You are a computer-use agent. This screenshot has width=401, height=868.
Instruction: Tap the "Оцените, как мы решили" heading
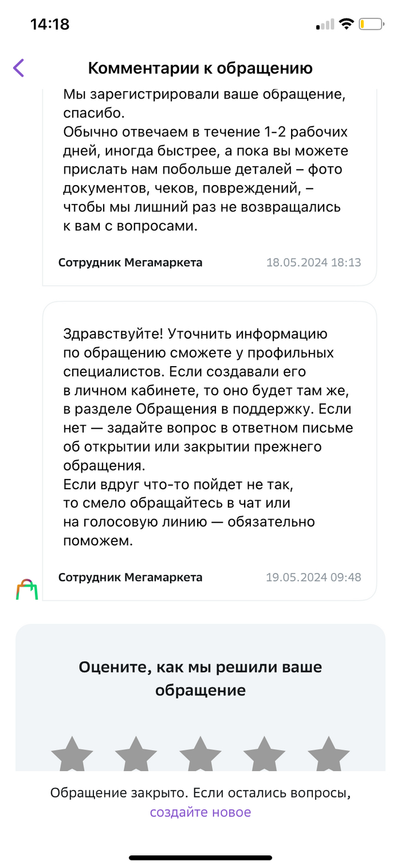(200, 678)
